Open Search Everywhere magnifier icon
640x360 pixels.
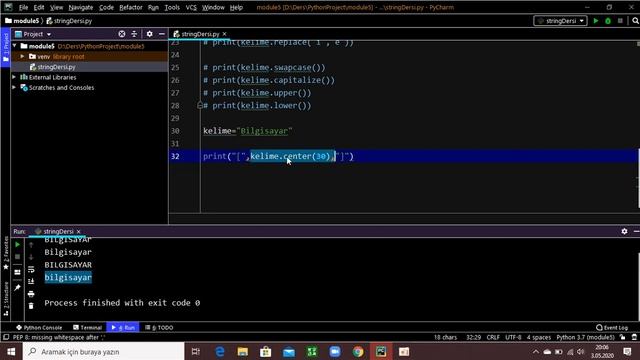(x=635, y=21)
